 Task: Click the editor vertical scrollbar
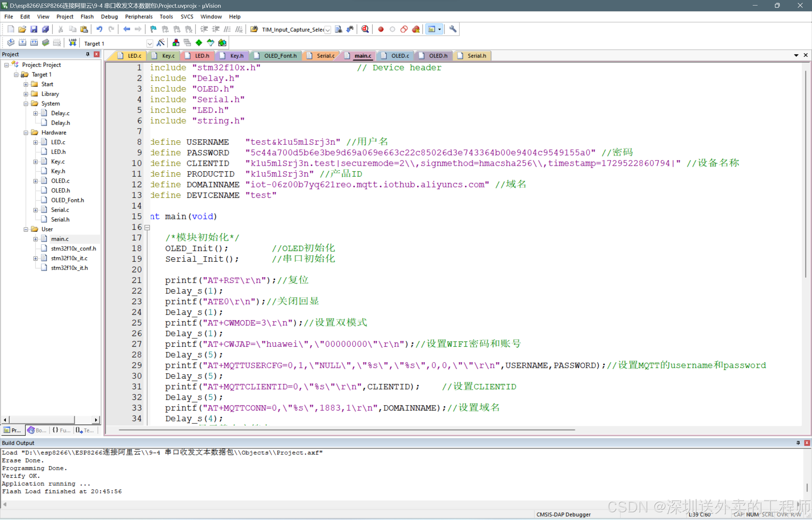pyautogui.click(x=806, y=174)
